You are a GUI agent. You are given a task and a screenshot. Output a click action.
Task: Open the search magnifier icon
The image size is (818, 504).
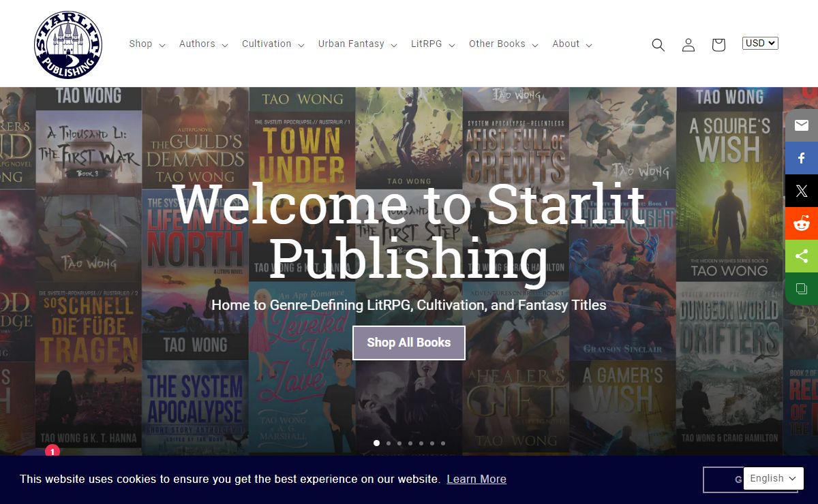tap(658, 45)
